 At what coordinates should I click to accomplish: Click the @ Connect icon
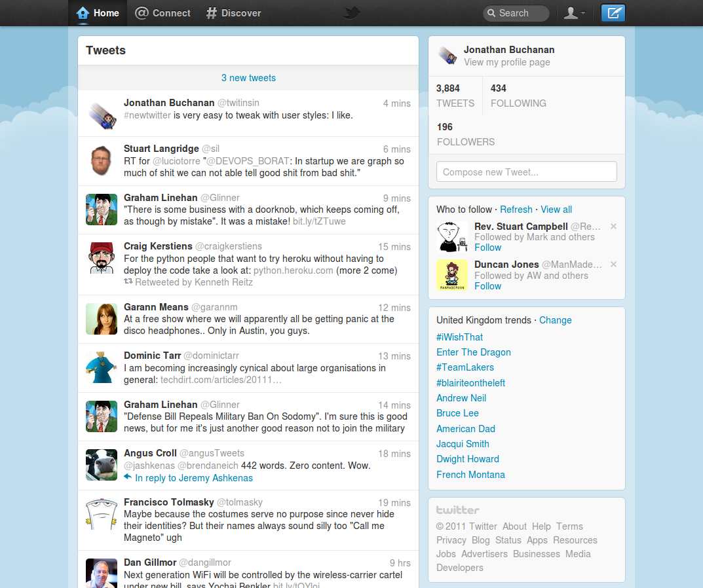(x=142, y=13)
